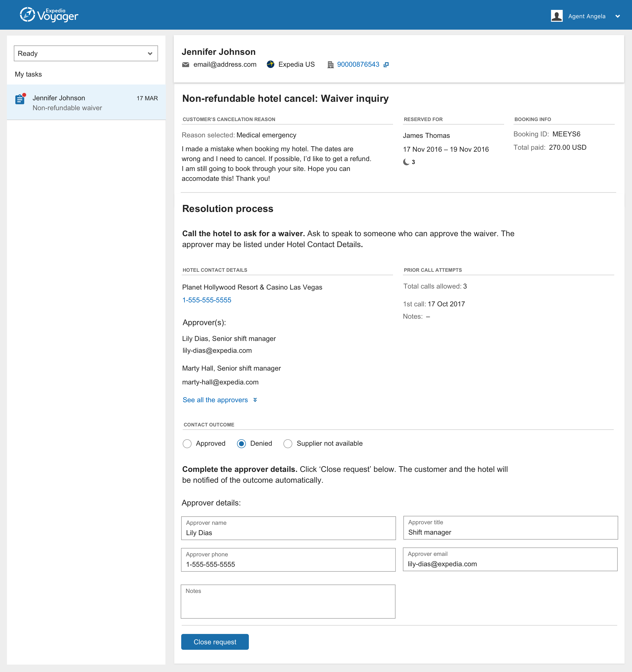
Task: Choose Supplier not available option
Action: (288, 443)
